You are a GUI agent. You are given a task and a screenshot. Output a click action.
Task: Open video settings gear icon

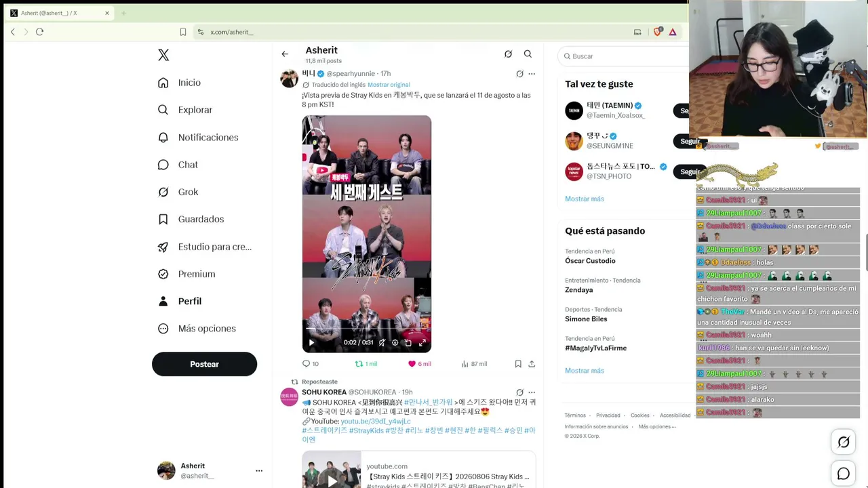click(395, 343)
